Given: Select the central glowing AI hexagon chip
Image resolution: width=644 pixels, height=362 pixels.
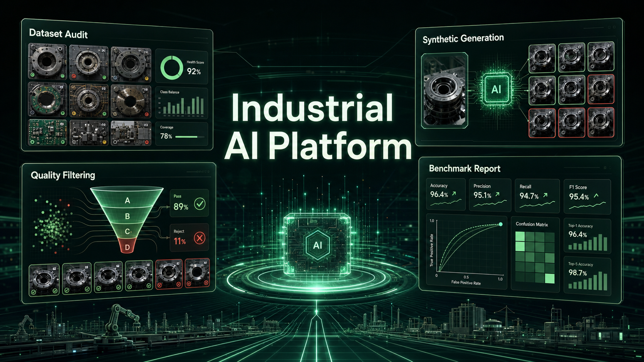Looking at the screenshot, I should pos(317,245).
